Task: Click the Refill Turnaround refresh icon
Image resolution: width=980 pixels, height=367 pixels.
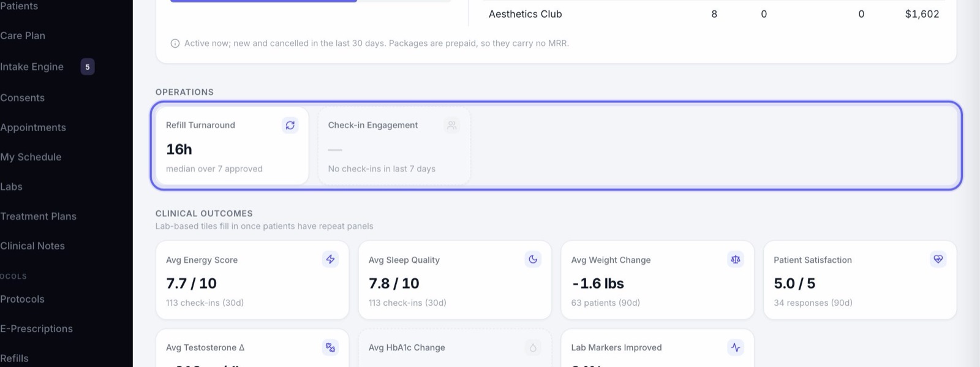Action: [290, 125]
